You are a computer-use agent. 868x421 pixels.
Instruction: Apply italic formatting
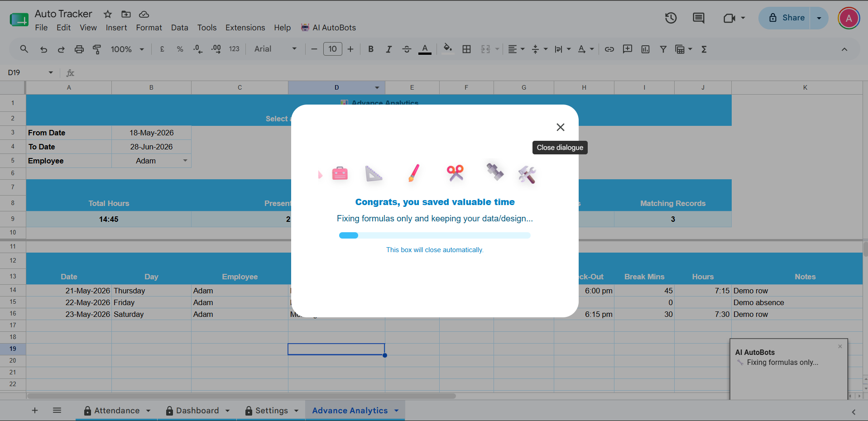point(388,49)
